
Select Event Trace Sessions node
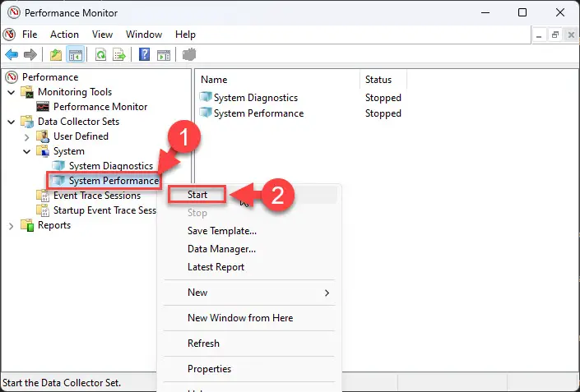(x=97, y=196)
